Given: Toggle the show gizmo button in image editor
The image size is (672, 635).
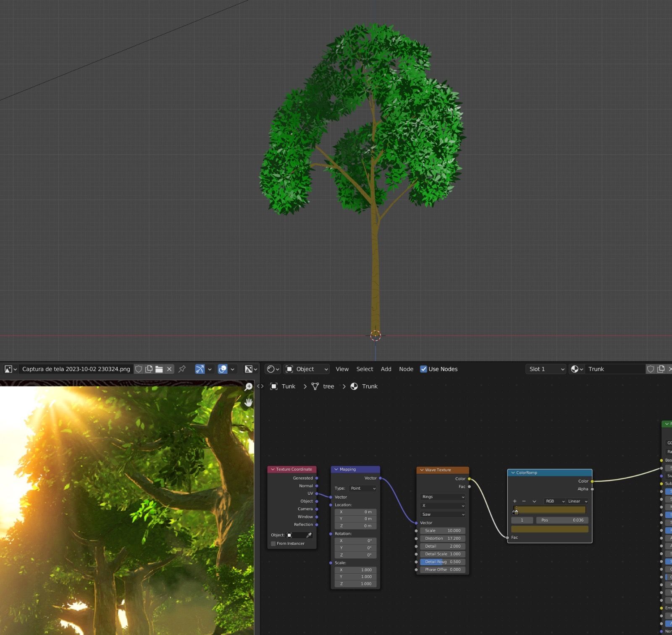Looking at the screenshot, I should click(x=200, y=369).
